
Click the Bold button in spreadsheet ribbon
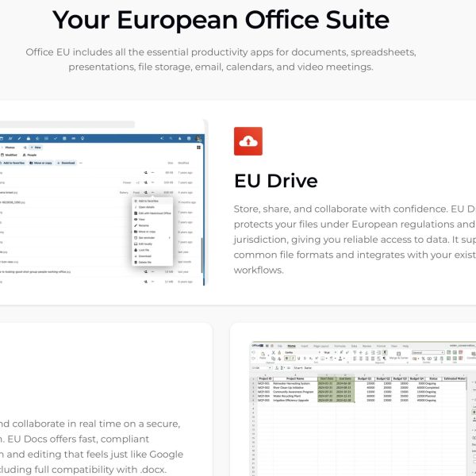(x=286, y=359)
